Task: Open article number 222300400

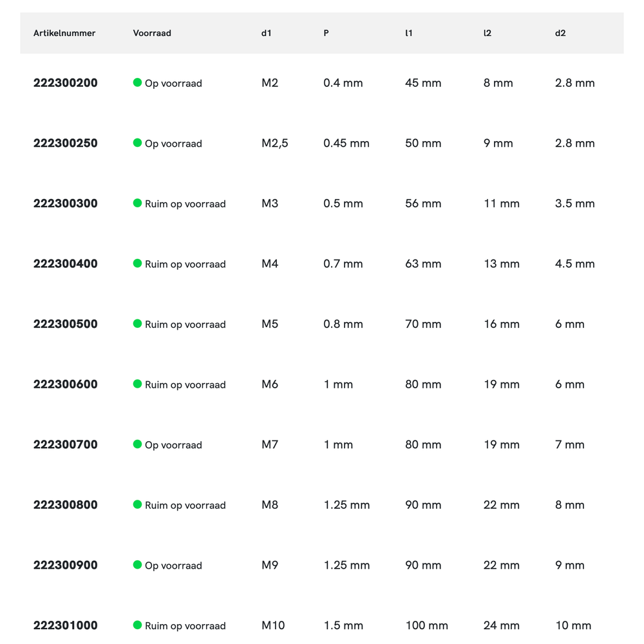Action: [66, 263]
